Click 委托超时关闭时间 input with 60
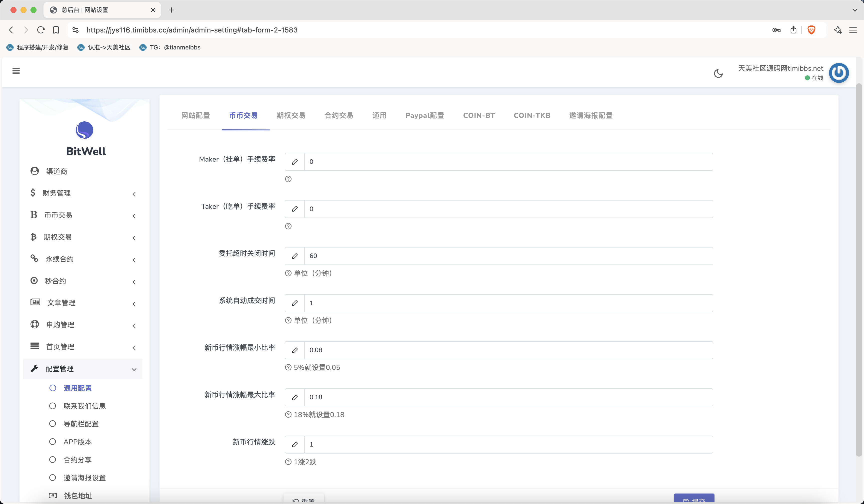The height and width of the screenshot is (504, 864). coord(508,256)
